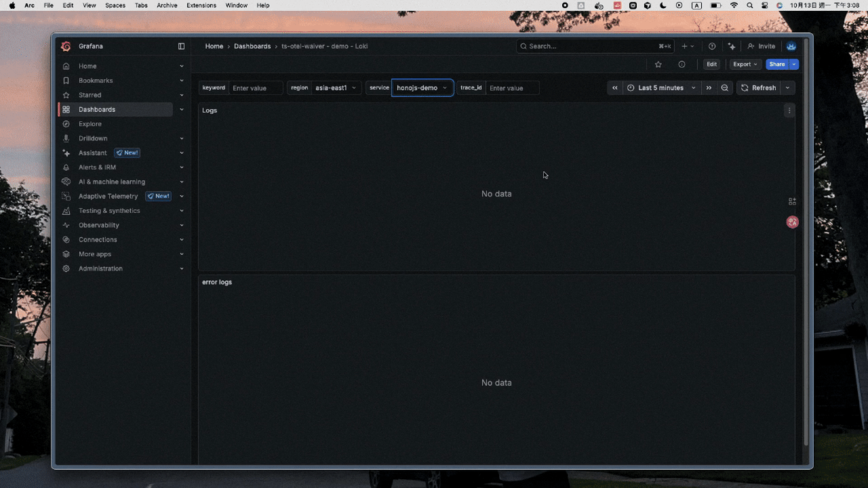
Task: Click the Refresh button
Action: coord(758,88)
